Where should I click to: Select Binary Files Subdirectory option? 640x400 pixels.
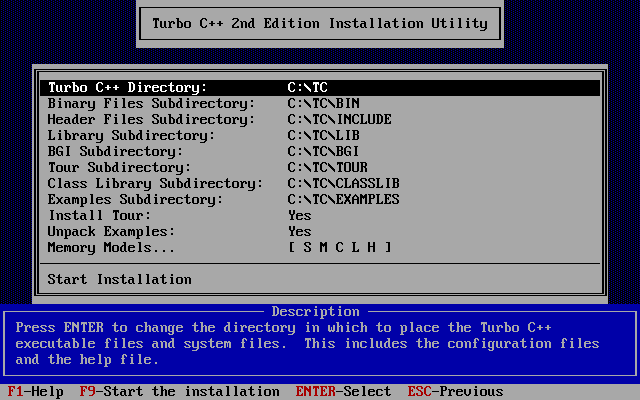click(320, 103)
